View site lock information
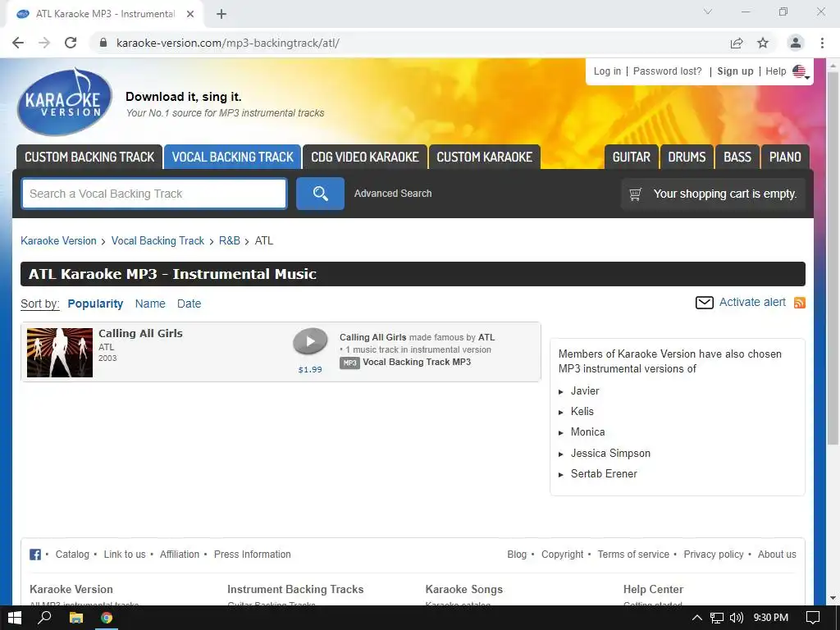This screenshot has height=630, width=840. click(104, 43)
